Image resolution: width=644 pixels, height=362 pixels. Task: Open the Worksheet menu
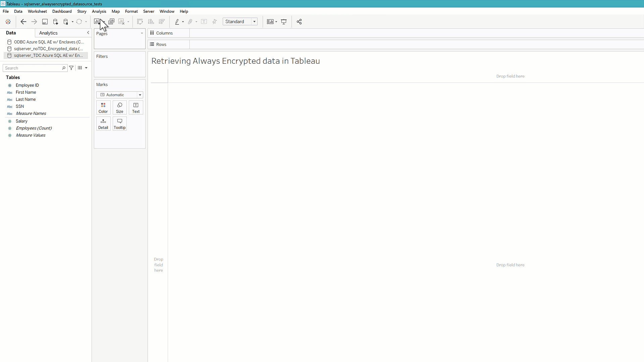(x=37, y=11)
